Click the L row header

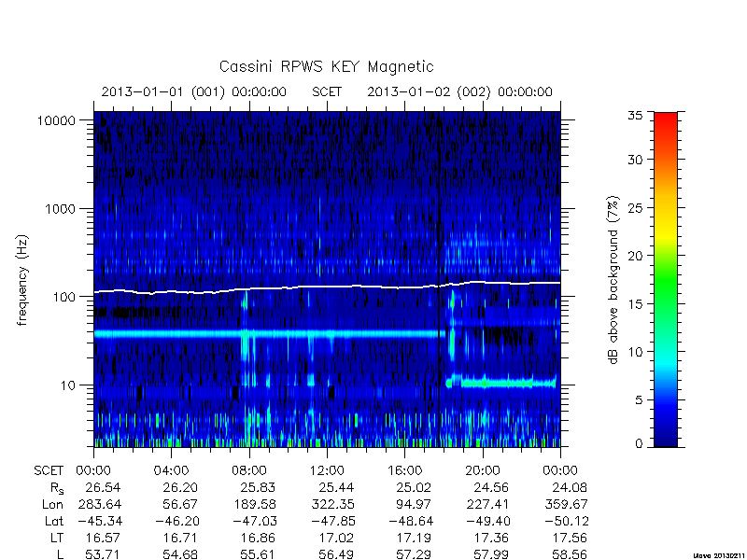[60, 554]
